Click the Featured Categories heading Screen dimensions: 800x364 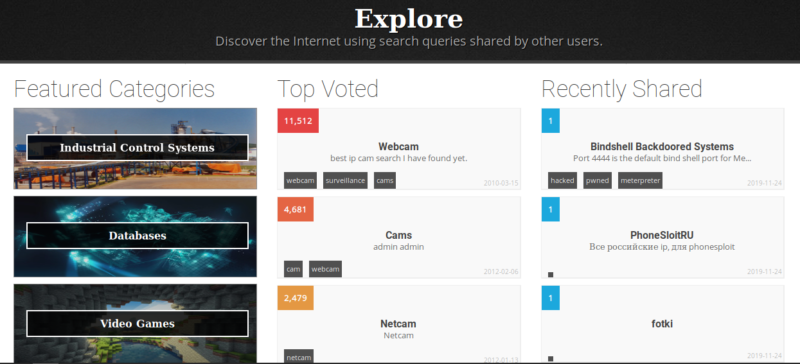pos(114,89)
